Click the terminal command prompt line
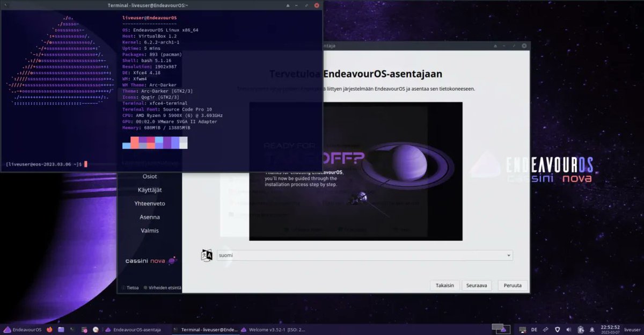This screenshot has width=644, height=335. tap(46, 164)
